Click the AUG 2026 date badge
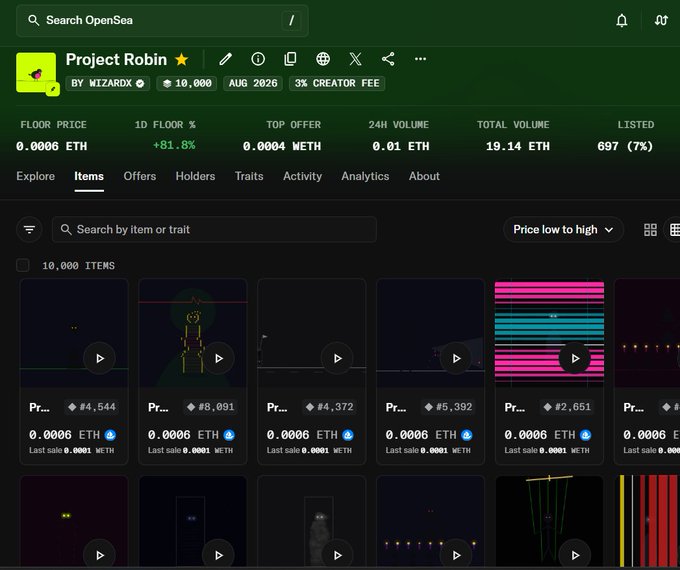Screen dimensions: 680x570 (x=253, y=83)
